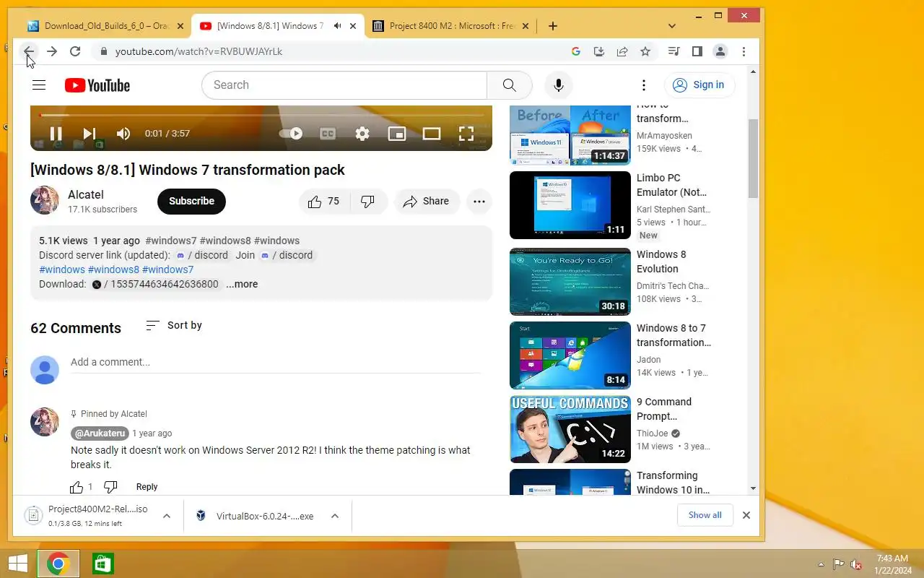The image size is (924, 578).
Task: Like the pinned comment
Action: [x=77, y=487]
